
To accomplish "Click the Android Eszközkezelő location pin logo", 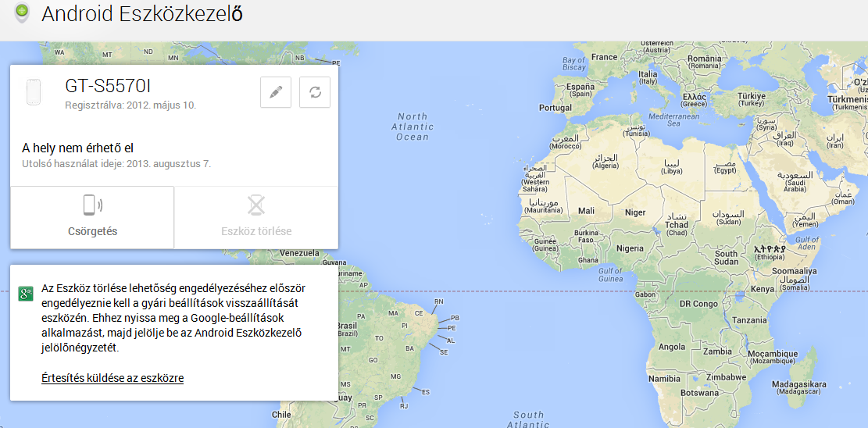I will pos(22,13).
